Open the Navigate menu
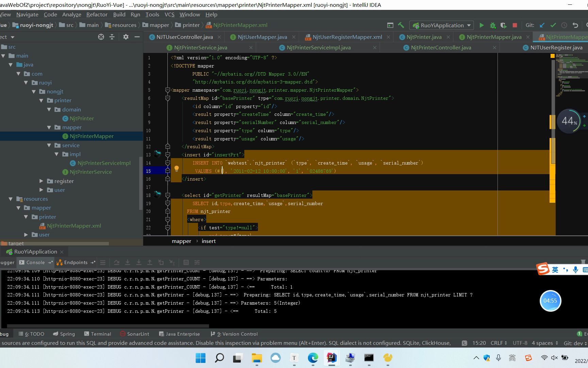588x368 pixels. 27,14
